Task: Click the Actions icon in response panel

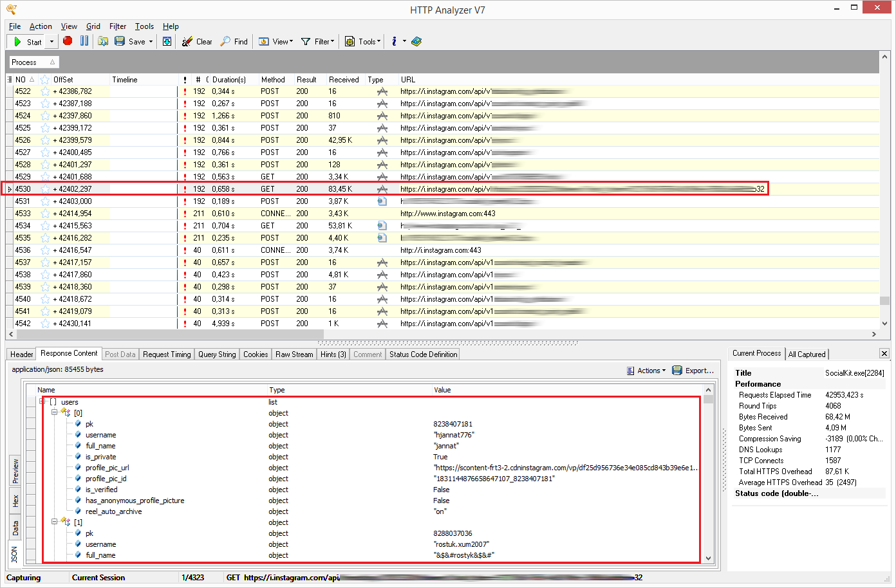Action: [x=631, y=371]
